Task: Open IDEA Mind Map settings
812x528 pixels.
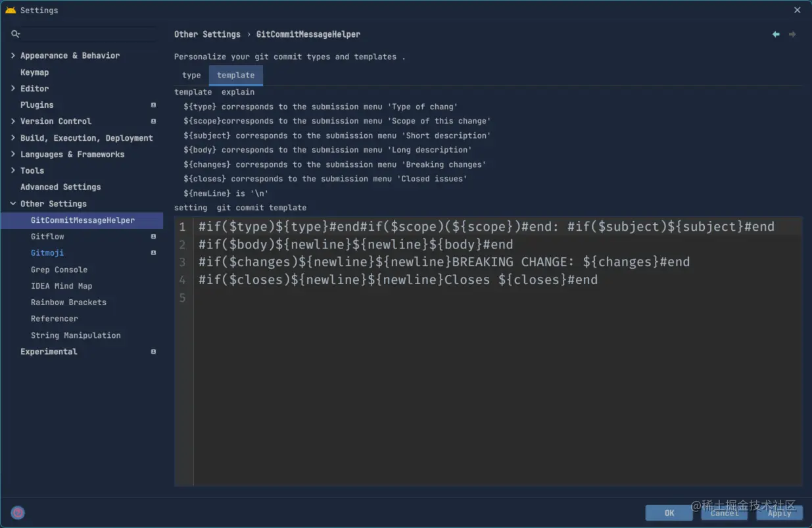Action: [x=62, y=286]
